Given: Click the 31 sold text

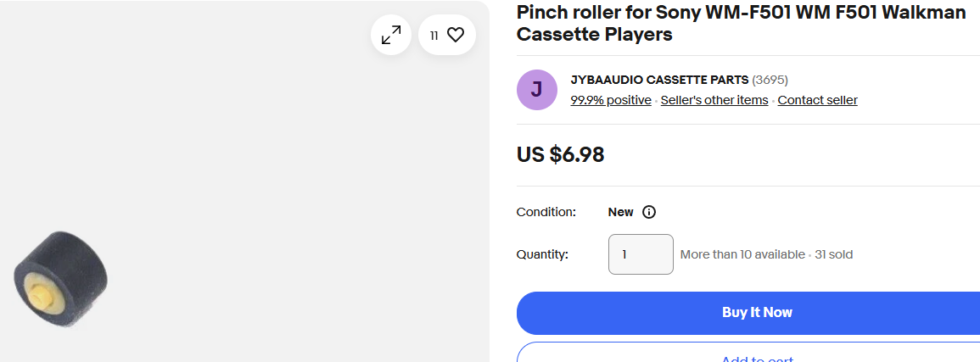Looking at the screenshot, I should (834, 254).
